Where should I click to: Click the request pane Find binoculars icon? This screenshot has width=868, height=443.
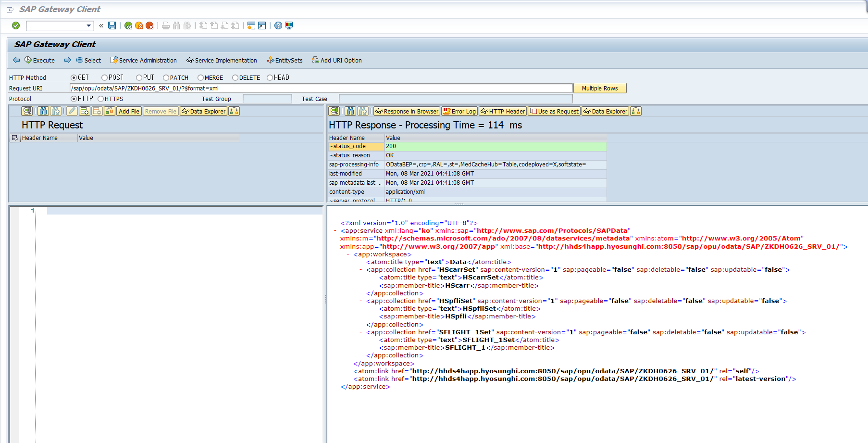pyautogui.click(x=43, y=111)
